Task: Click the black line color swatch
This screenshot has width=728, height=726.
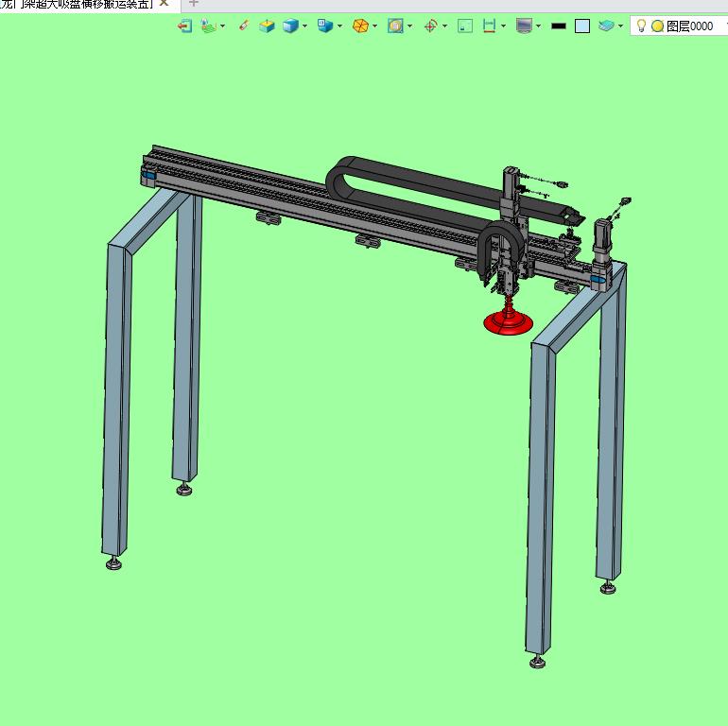Action: 559,26
